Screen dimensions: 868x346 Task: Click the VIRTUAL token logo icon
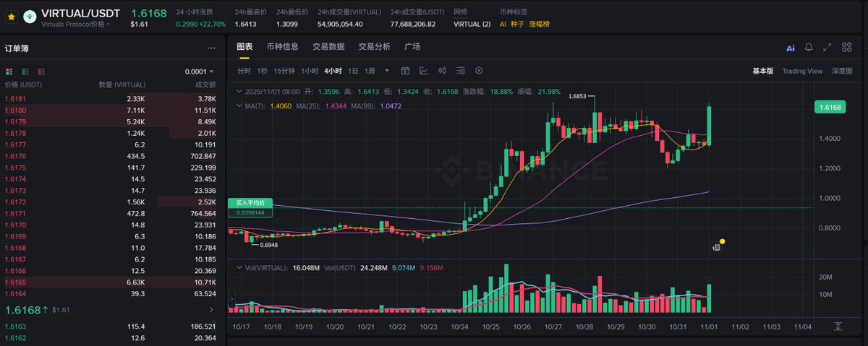click(30, 16)
